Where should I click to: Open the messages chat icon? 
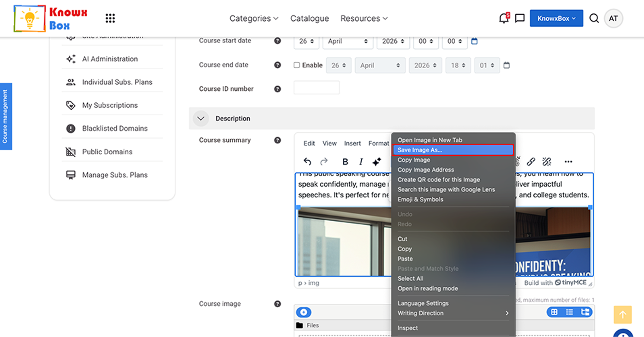click(x=520, y=18)
